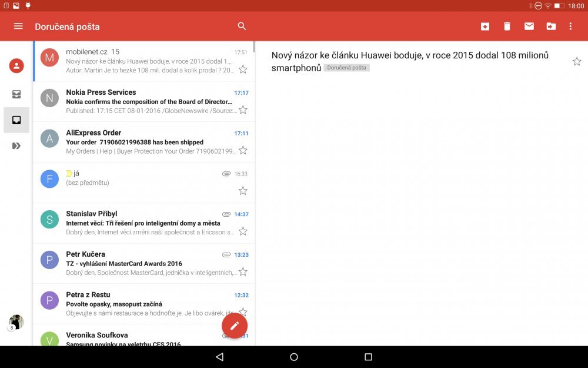Image resolution: width=588 pixels, height=368 pixels.
Task: Star the Nokia Press Services email
Action: point(243,110)
